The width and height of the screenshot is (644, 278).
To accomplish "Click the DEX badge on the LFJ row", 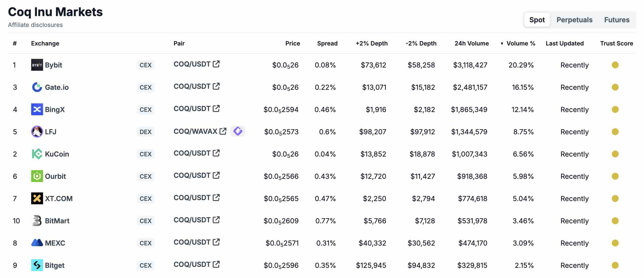I will pos(145,132).
